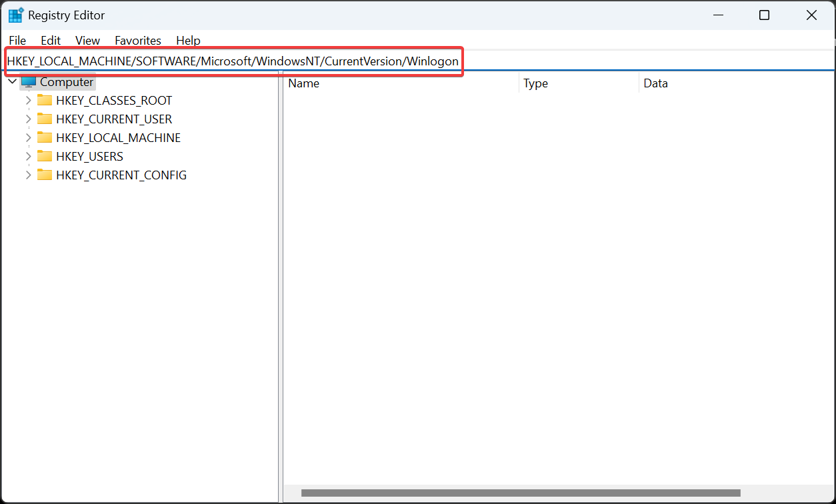The width and height of the screenshot is (836, 504).
Task: Select the HKEY_CURRENT_USER label
Action: click(x=114, y=119)
